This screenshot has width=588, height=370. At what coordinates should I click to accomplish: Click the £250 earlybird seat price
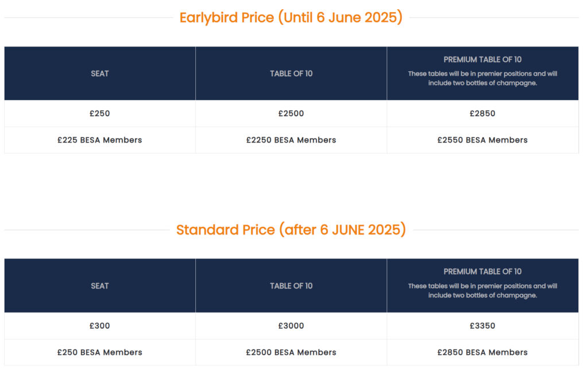99,114
